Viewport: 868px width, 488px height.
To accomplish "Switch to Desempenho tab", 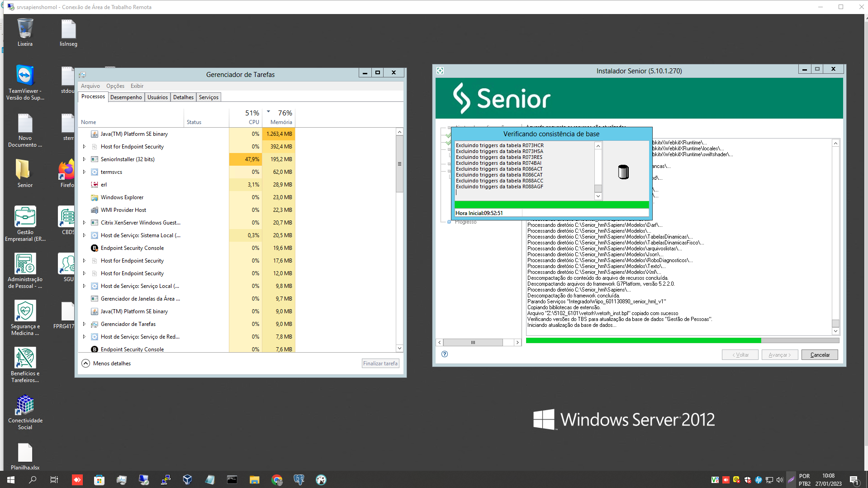I will pos(126,97).
